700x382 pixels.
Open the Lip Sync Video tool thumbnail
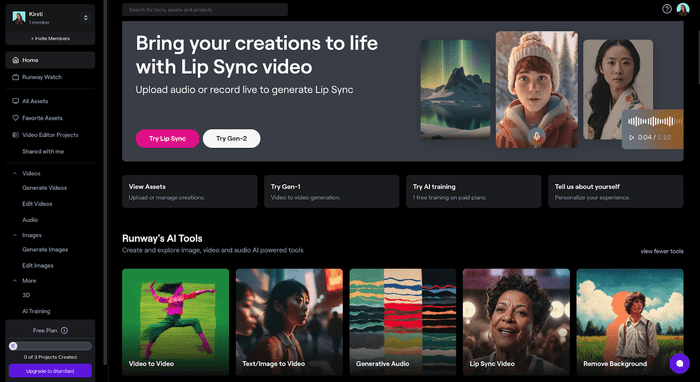click(x=517, y=322)
